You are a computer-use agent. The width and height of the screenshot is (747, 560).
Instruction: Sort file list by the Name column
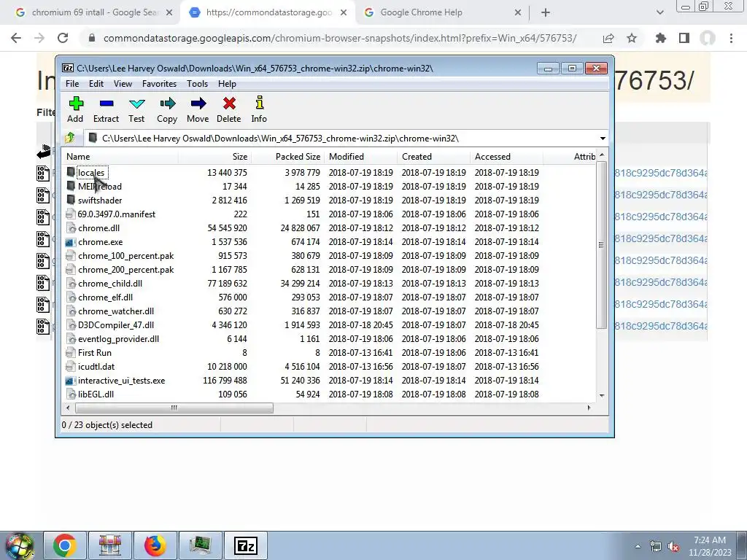pos(120,157)
